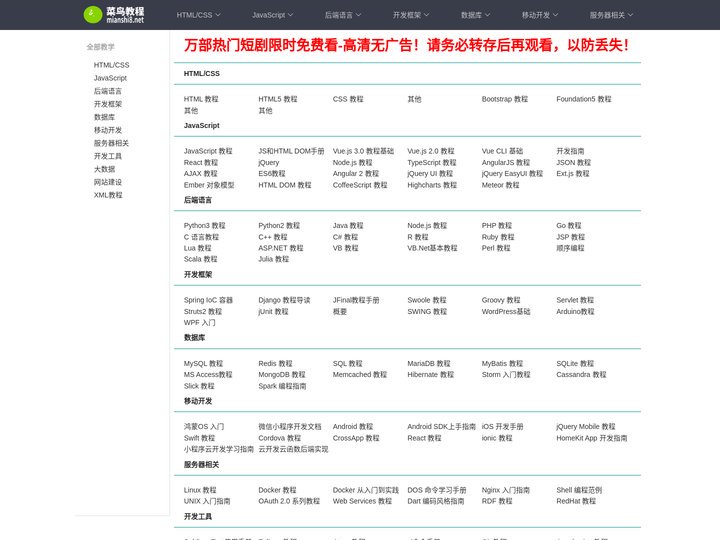Open the Java 教程 link

pyautogui.click(x=348, y=226)
